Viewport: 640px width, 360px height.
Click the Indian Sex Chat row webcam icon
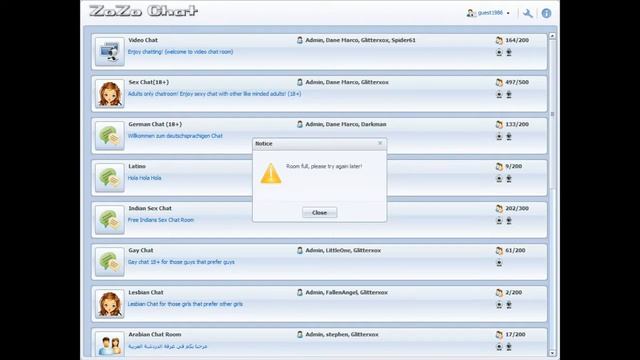click(499, 220)
